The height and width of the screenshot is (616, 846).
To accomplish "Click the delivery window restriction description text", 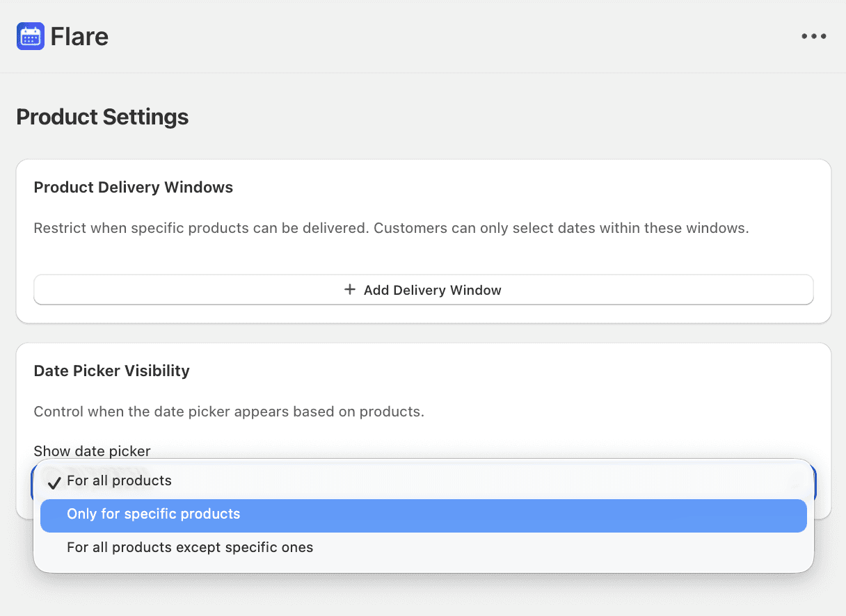I will (x=391, y=228).
